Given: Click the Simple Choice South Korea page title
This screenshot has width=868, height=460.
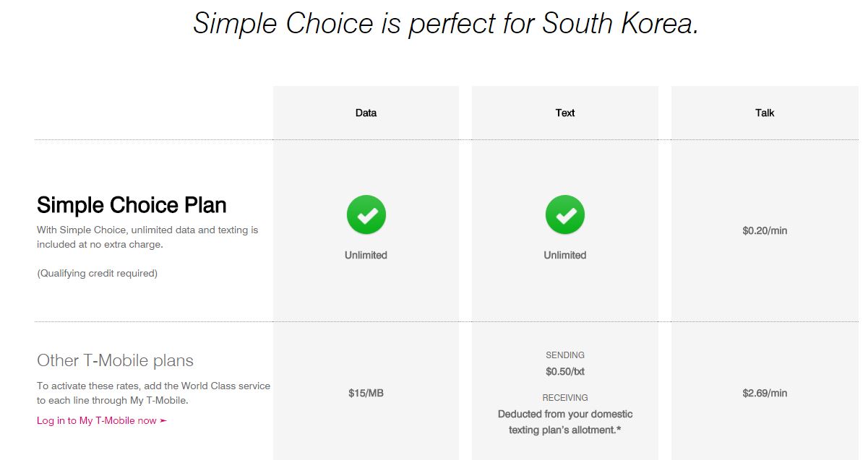Looking at the screenshot, I should (446, 23).
